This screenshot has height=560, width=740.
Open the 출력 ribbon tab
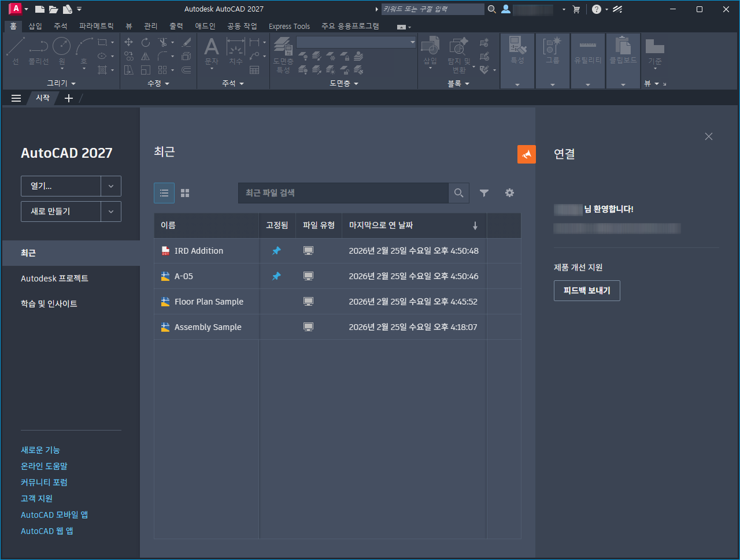(x=176, y=26)
